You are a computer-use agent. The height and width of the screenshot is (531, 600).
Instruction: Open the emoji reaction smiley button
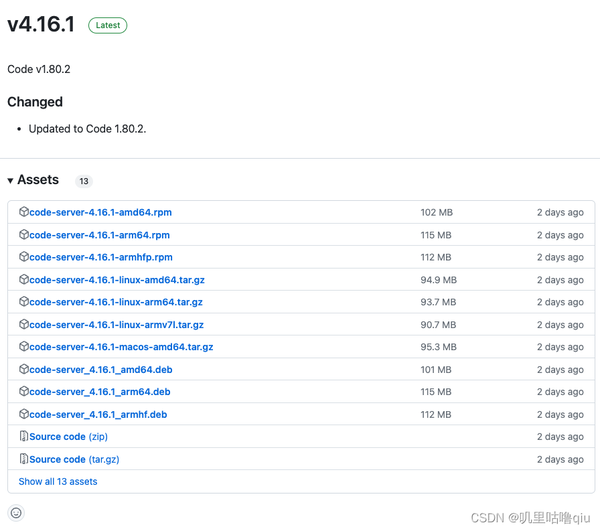16,513
